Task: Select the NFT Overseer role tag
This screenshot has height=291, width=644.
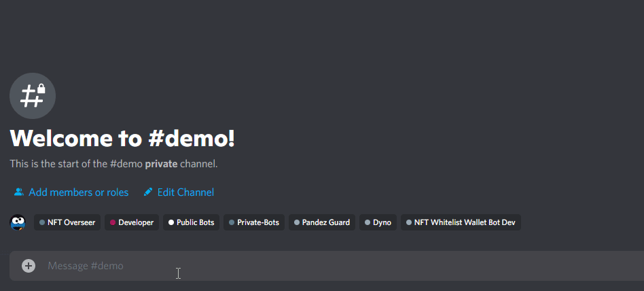Action: click(67, 222)
